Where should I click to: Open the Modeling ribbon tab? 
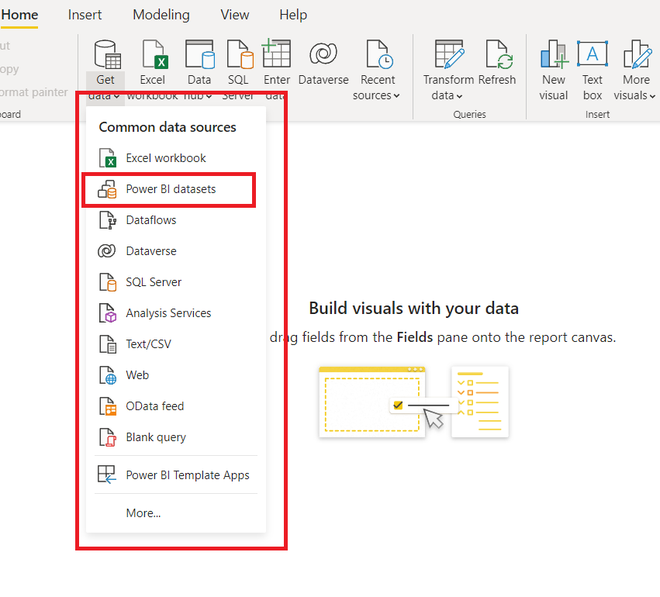point(161,15)
